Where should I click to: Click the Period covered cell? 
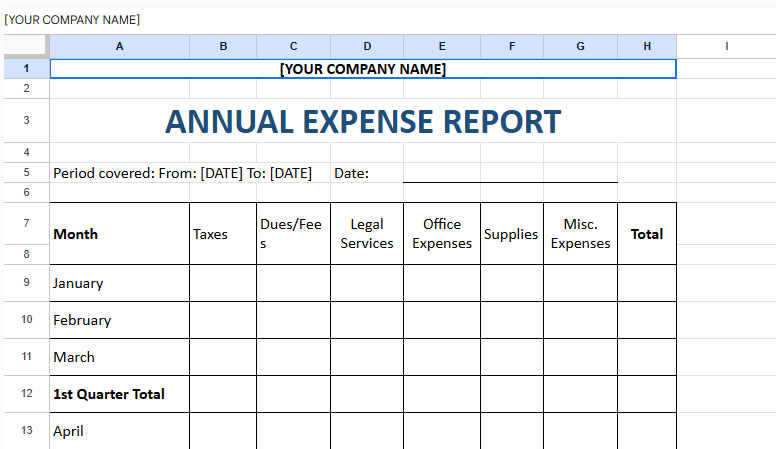[182, 173]
